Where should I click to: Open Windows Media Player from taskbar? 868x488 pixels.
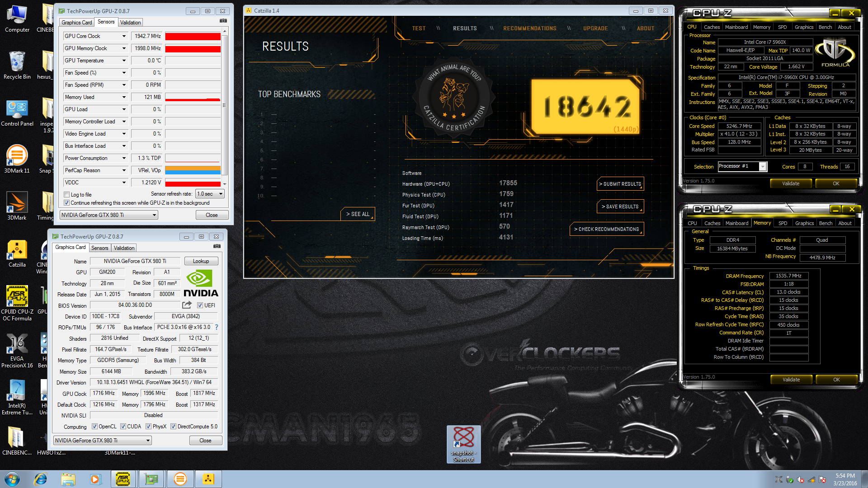pyautogui.click(x=95, y=479)
